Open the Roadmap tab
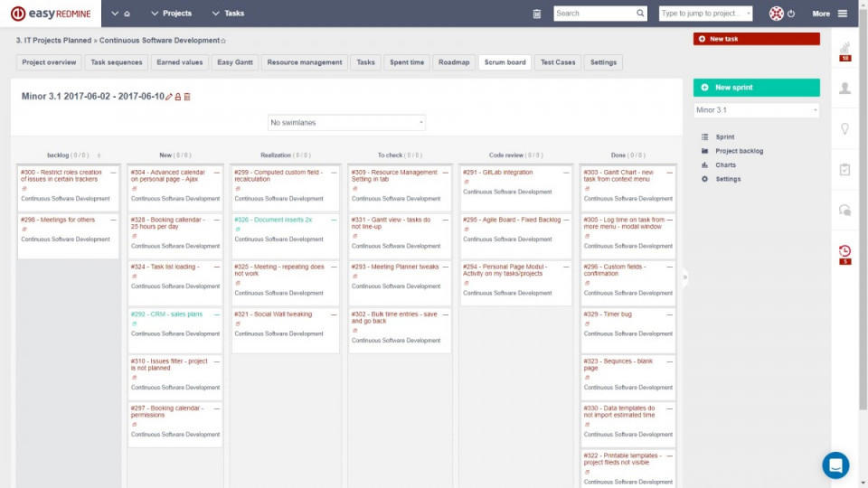Screen dimensions: 868x488 [x=454, y=62]
